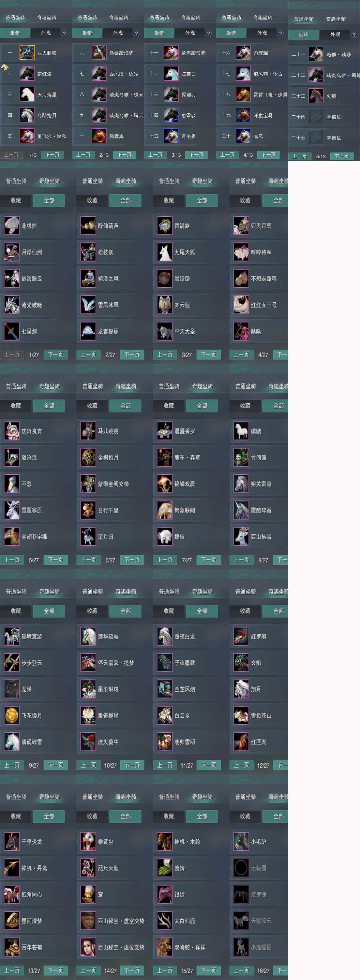Select the 竹间遥 panda mount icon
Screen dimensions: 360x980
click(241, 458)
